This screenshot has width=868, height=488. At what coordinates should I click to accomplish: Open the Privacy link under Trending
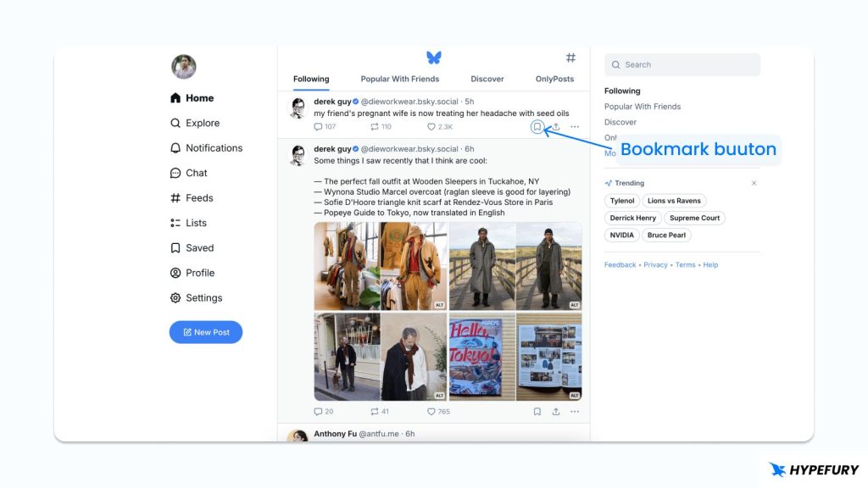(x=657, y=264)
